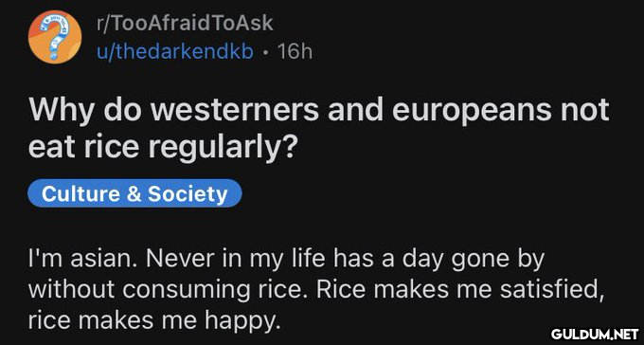Screen dimensions: 644x345
Task: Open the r/TooAfraidToAsk subreddit link
Action: point(185,23)
